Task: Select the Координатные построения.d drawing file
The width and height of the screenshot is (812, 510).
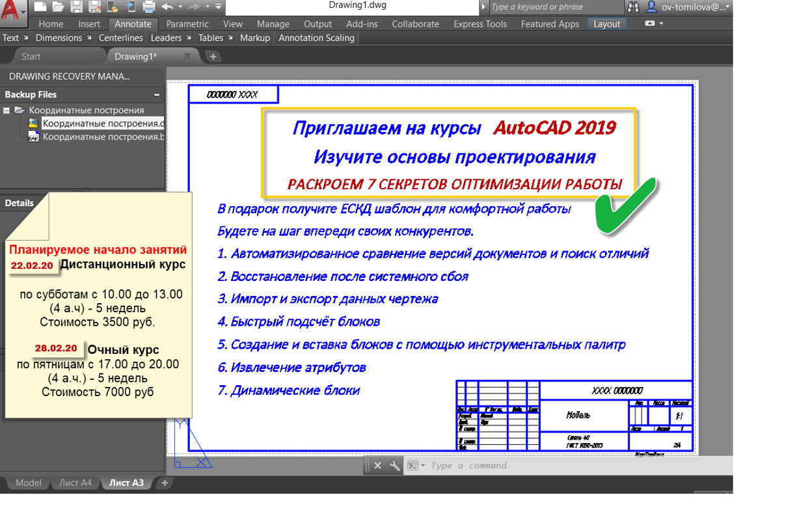Action: (x=103, y=123)
